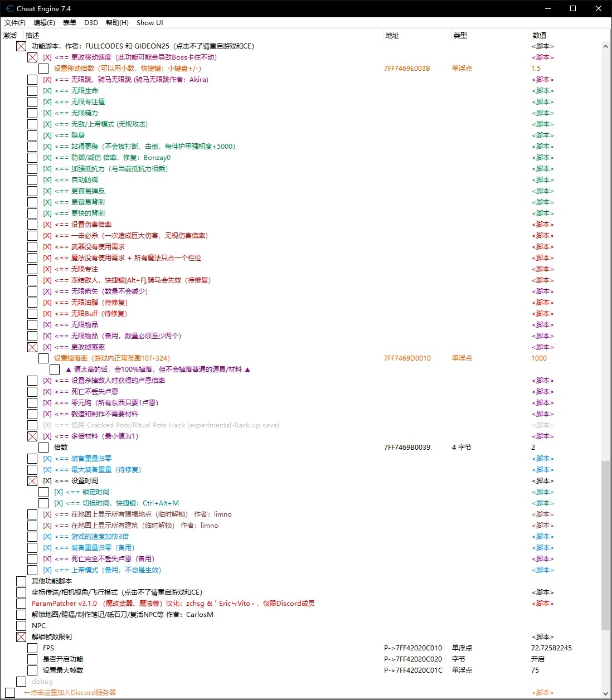Viewport: 612px width, 700px height.
Task: Select the 切换时间 Ctrl+Alt+M row
Action: [x=116, y=503]
